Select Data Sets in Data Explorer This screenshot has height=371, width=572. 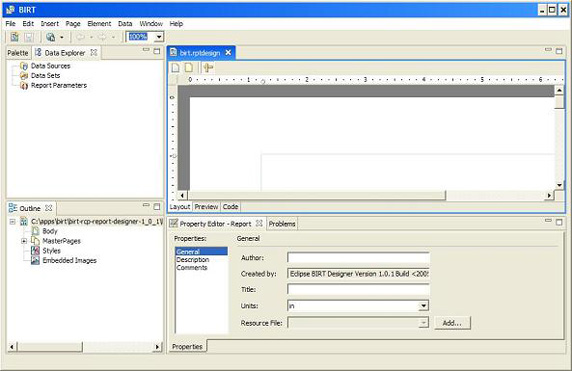tap(46, 76)
